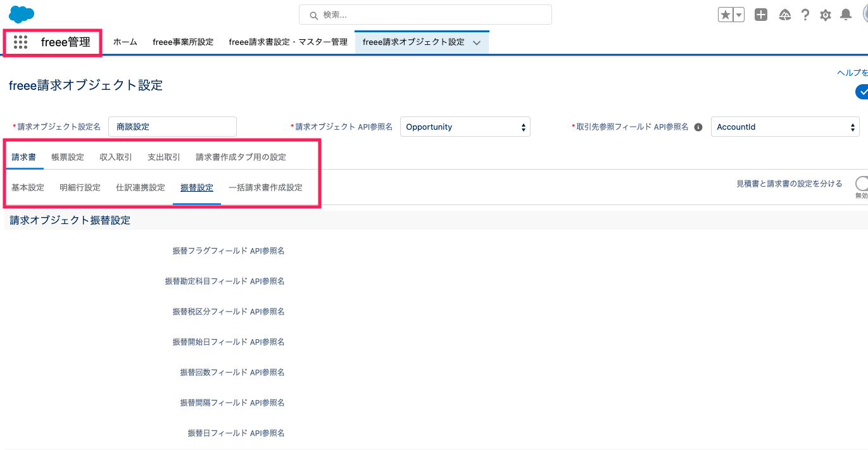This screenshot has height=450, width=868.
Task: Click 振替勘定科目フィールド API参照名 label
Action: click(225, 281)
